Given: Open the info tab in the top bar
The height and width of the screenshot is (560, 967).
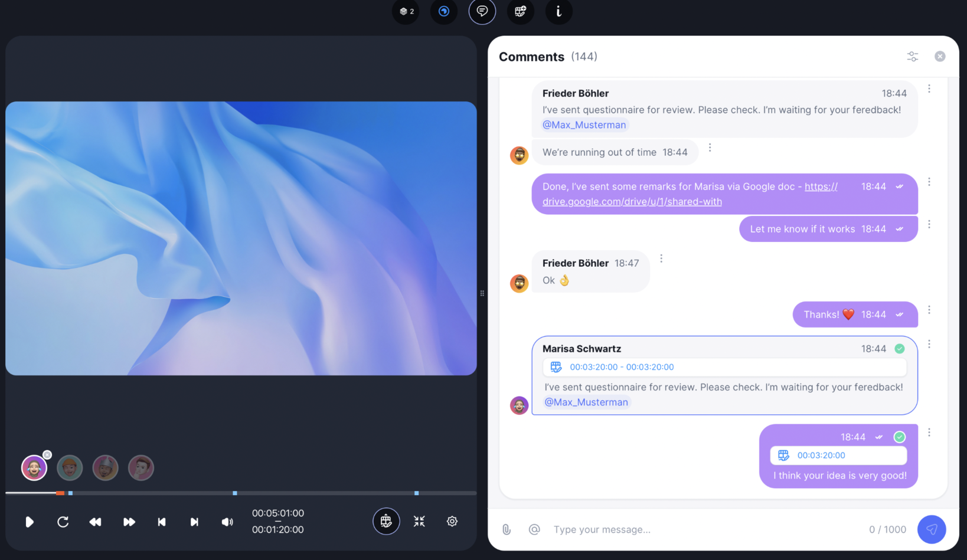Looking at the screenshot, I should click(558, 12).
